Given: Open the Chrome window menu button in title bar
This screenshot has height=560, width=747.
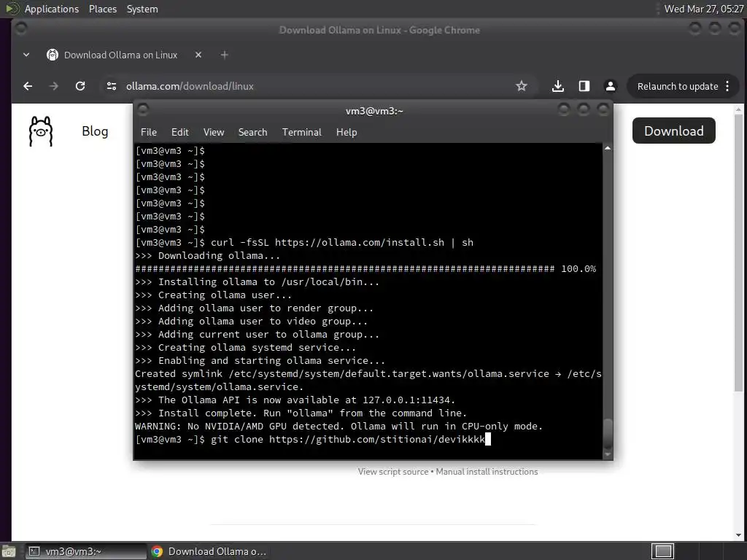Looking at the screenshot, I should tap(21, 29).
